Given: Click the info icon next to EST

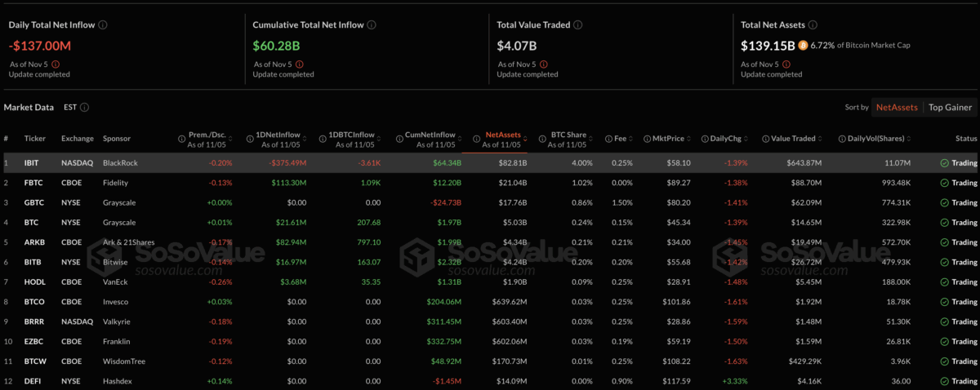Looking at the screenshot, I should [x=85, y=107].
